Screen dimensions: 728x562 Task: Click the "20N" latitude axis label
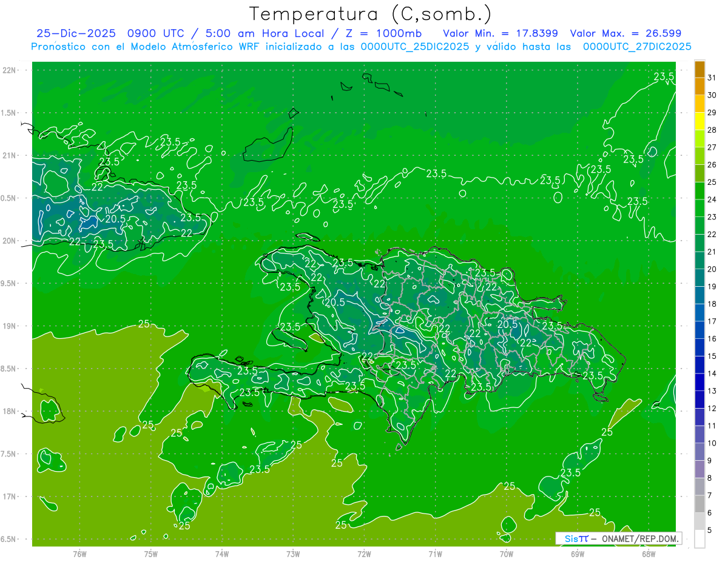coord(10,241)
